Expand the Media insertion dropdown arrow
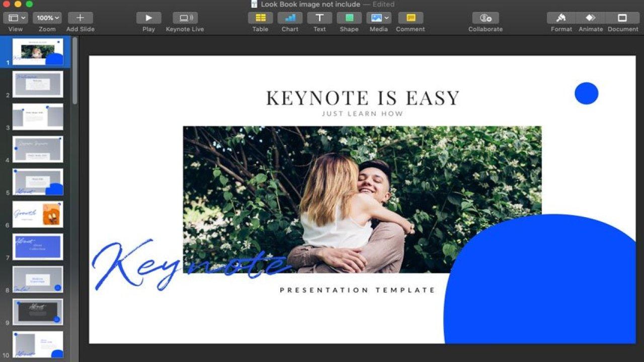Image resolution: width=644 pixels, height=362 pixels. pos(386,19)
